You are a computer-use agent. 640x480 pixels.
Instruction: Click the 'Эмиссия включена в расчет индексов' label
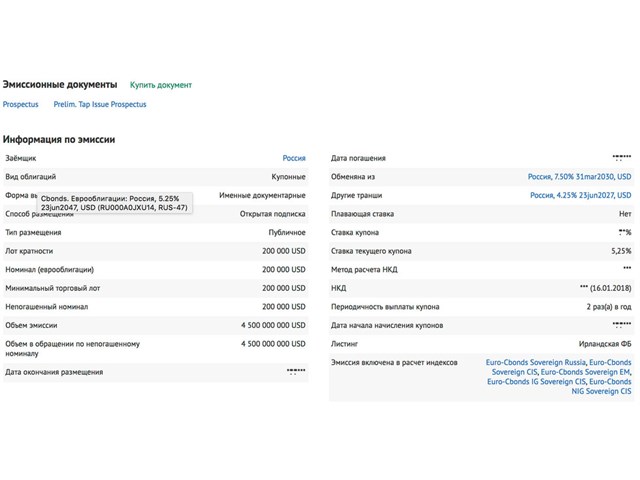[394, 362]
